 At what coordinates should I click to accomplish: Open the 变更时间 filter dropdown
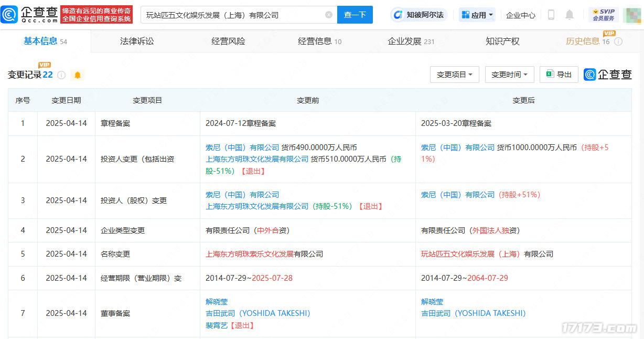509,75
